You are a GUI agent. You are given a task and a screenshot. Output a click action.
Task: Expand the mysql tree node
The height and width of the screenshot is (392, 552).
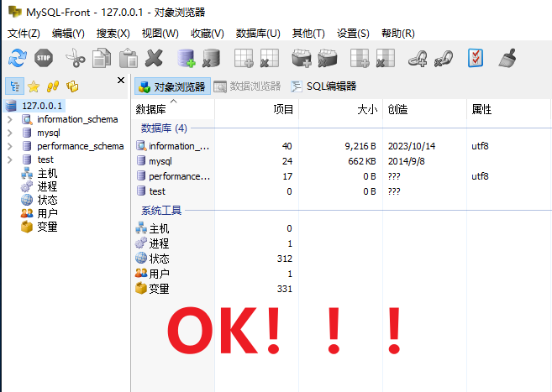coord(10,133)
